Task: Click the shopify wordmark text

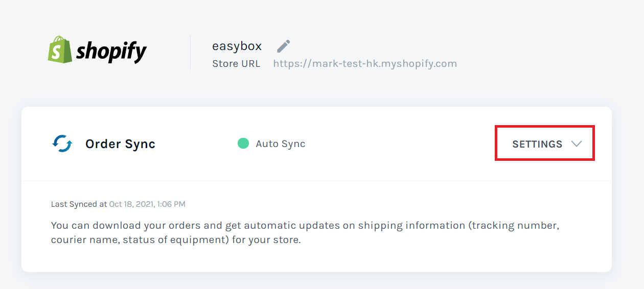Action: tap(111, 52)
